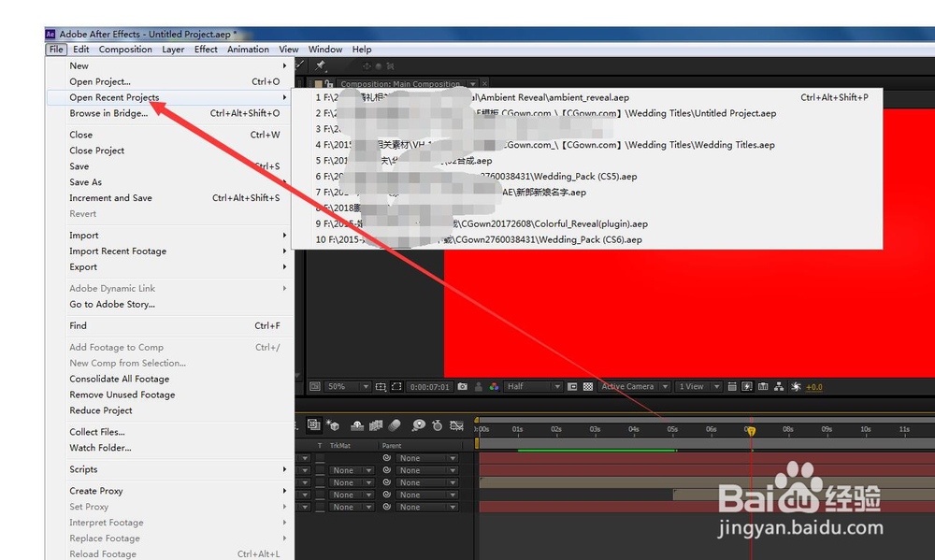Enable motion blur icon in timeline
The width and height of the screenshot is (935, 560).
pos(395,425)
